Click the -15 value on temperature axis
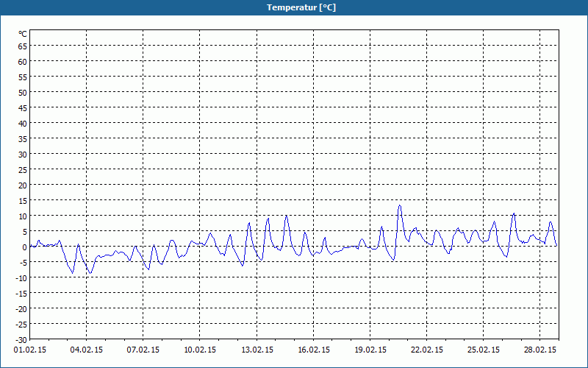The image size is (588, 368). click(x=21, y=294)
